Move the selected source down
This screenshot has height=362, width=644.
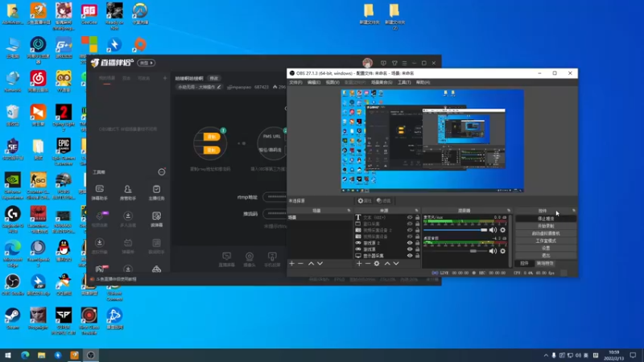(x=396, y=264)
